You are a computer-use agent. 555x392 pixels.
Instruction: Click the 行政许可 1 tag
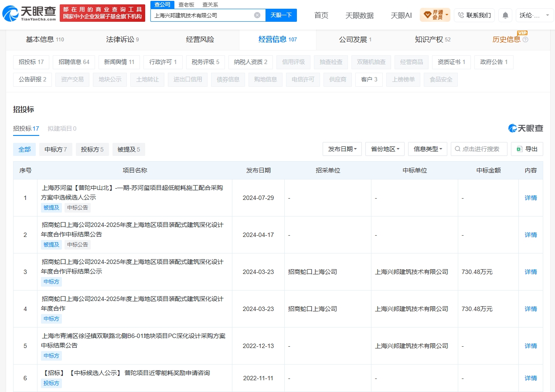click(163, 62)
